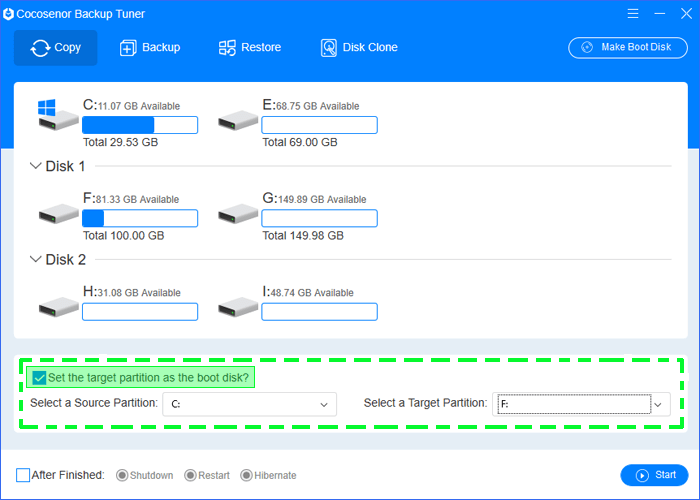Click the C: 11.07 GB Available label
The height and width of the screenshot is (500, 700).
[x=132, y=105]
